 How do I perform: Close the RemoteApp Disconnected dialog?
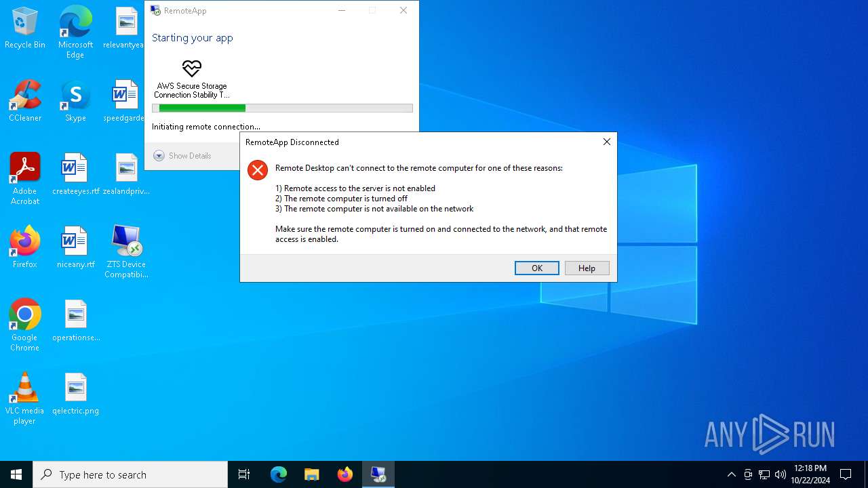pos(607,142)
